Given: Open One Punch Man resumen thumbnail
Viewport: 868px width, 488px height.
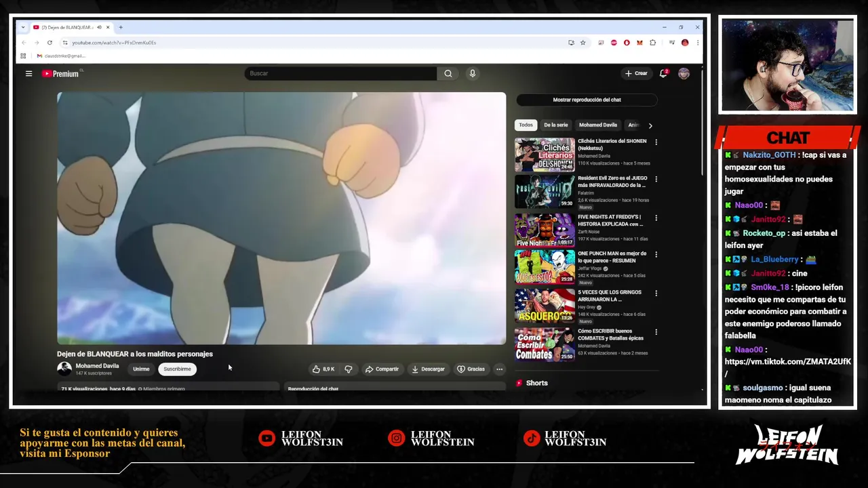Looking at the screenshot, I should pyautogui.click(x=545, y=268).
